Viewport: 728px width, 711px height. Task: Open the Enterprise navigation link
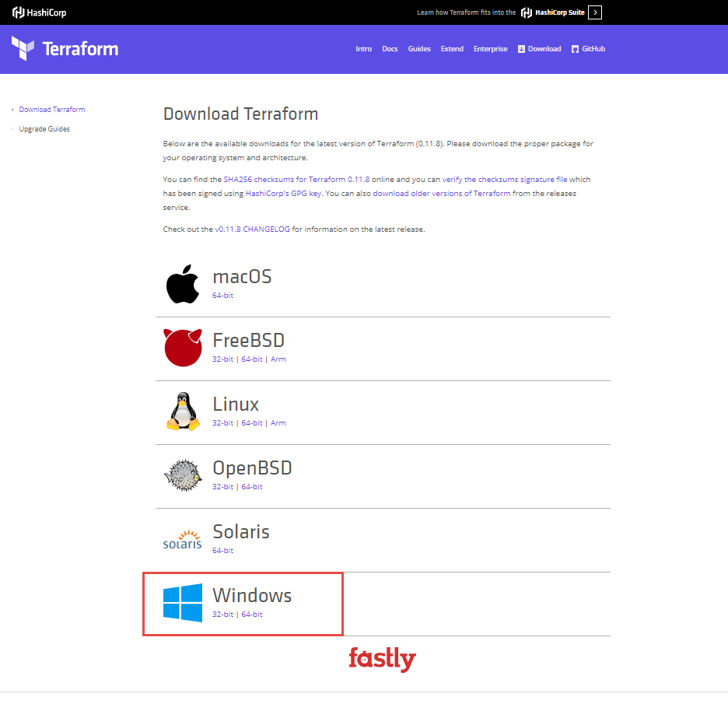coord(490,49)
